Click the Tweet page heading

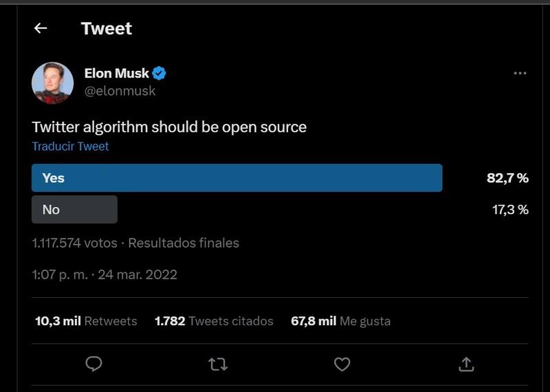click(106, 28)
